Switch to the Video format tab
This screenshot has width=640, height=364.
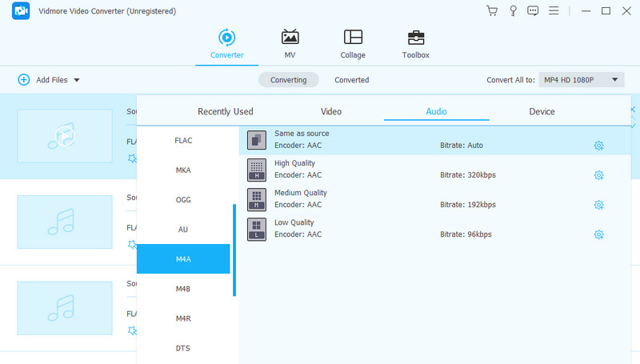pyautogui.click(x=331, y=111)
